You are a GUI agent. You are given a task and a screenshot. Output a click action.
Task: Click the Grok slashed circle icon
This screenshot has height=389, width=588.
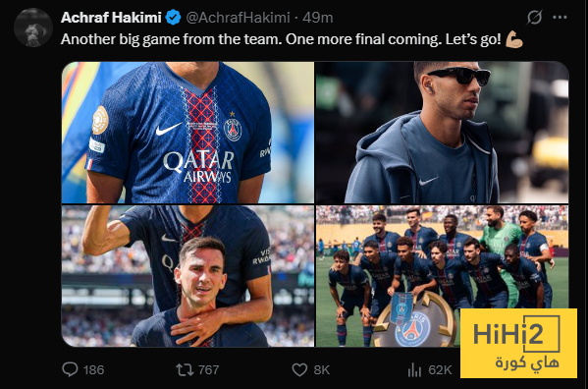tap(534, 18)
